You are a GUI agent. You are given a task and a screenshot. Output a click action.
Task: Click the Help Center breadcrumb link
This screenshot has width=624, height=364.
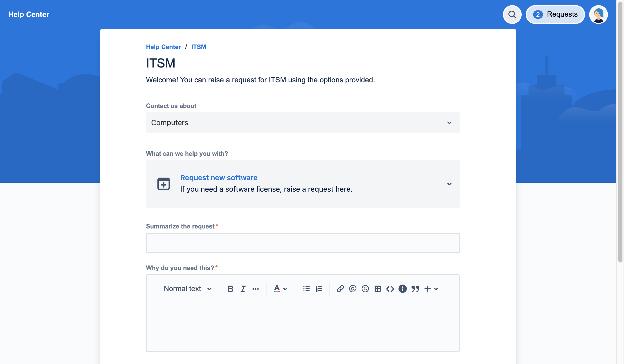(164, 47)
